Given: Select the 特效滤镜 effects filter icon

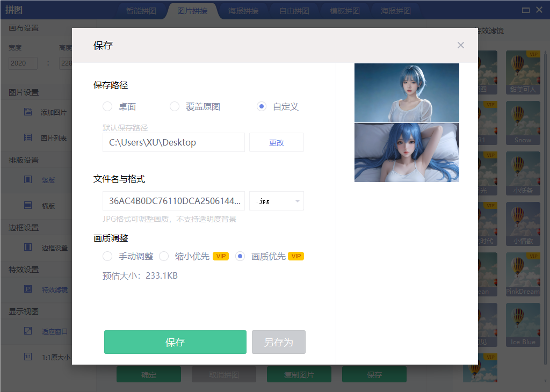Looking at the screenshot, I should 28,289.
